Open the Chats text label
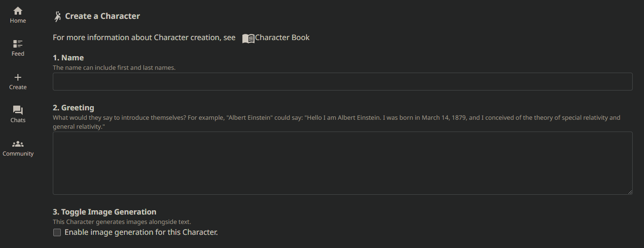644x248 pixels. coord(18,120)
